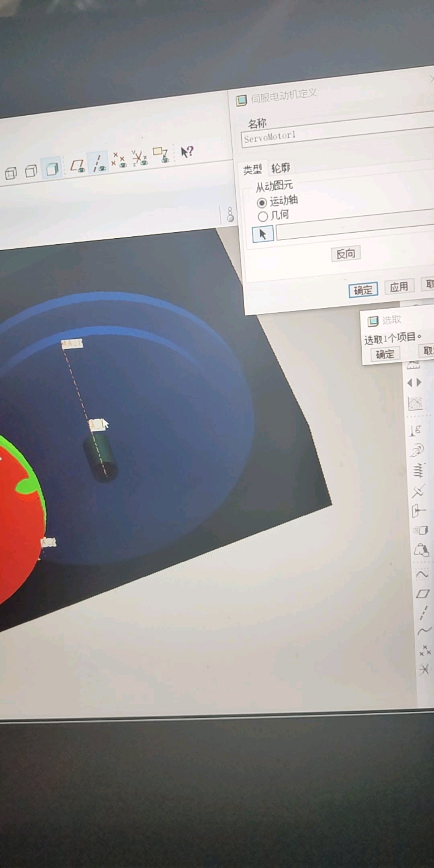Click 确定 in the 选取 dialog
The image size is (434, 868).
pos(385,354)
